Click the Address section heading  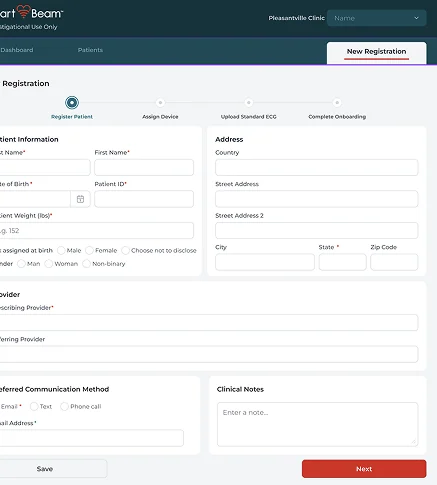(229, 139)
